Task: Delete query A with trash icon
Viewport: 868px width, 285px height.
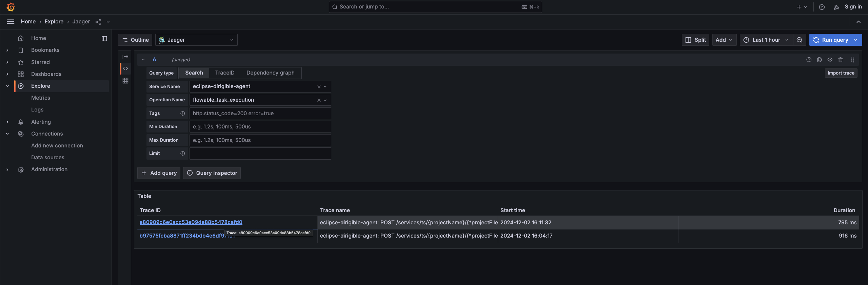Action: pyautogui.click(x=841, y=60)
